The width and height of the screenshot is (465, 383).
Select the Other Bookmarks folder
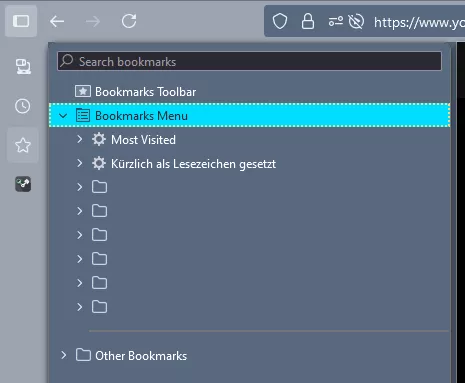click(141, 356)
